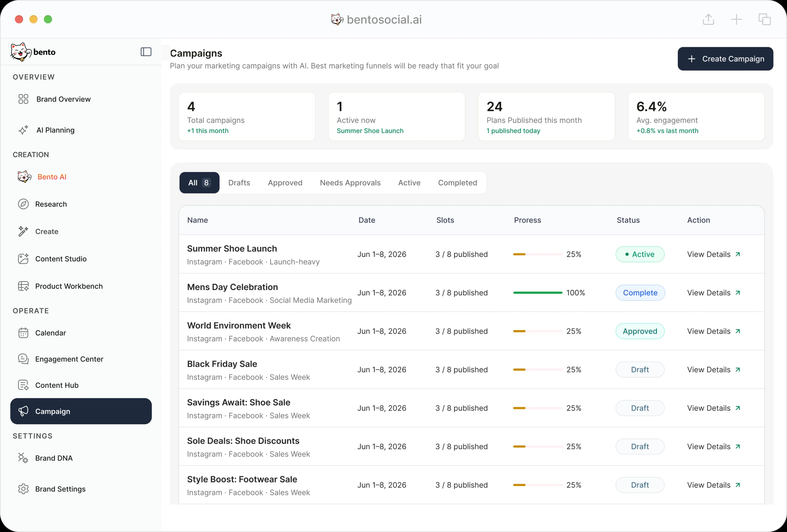The image size is (787, 532).
Task: View Details for Black Friday Sale
Action: pyautogui.click(x=713, y=370)
